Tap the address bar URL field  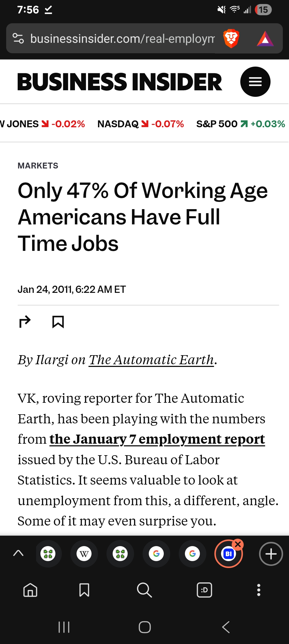pyautogui.click(x=123, y=39)
